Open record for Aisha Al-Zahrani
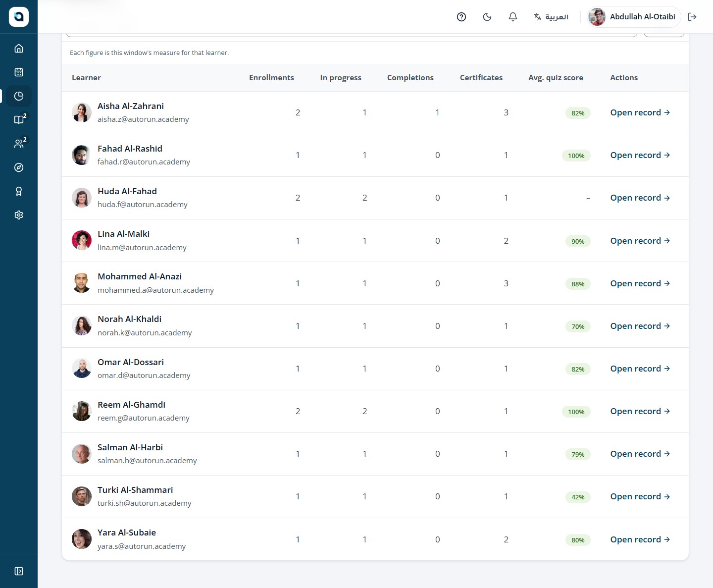Screen dimensions: 713x588 pyautogui.click(x=640, y=112)
